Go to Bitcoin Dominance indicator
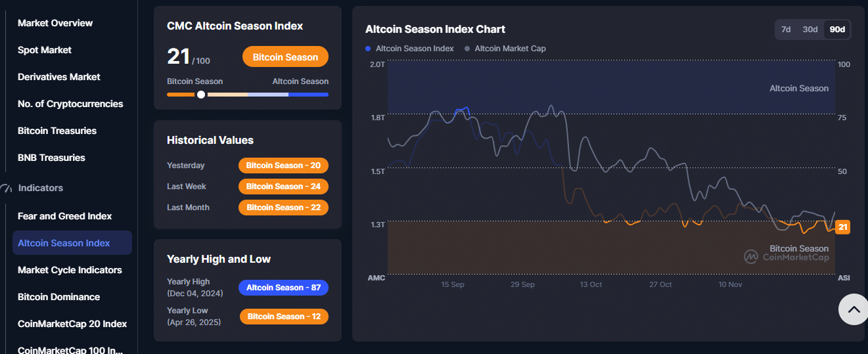 point(58,297)
